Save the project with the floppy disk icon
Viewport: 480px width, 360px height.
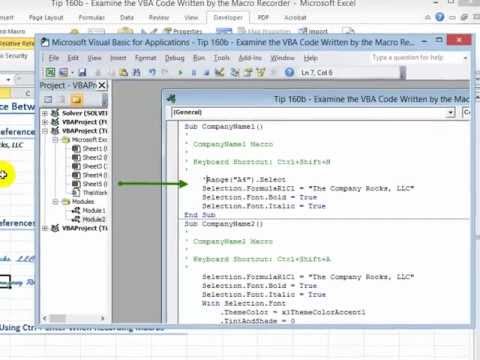pyautogui.click(x=82, y=72)
